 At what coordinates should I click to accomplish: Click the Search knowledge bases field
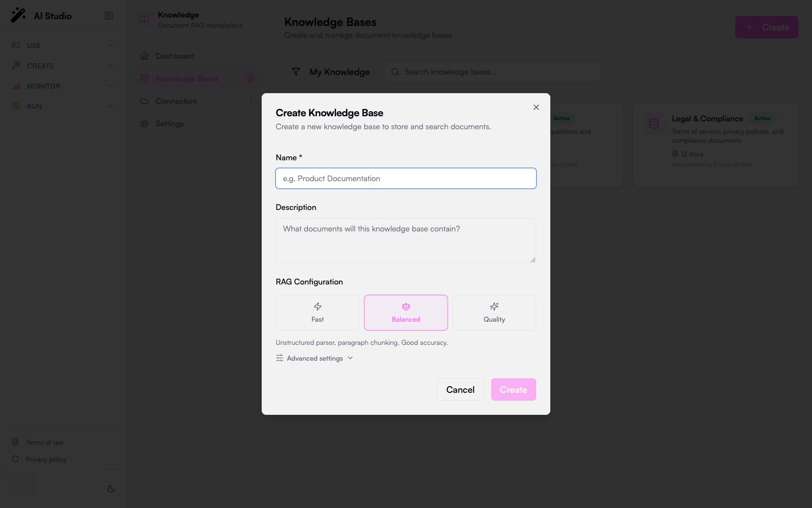(x=492, y=72)
